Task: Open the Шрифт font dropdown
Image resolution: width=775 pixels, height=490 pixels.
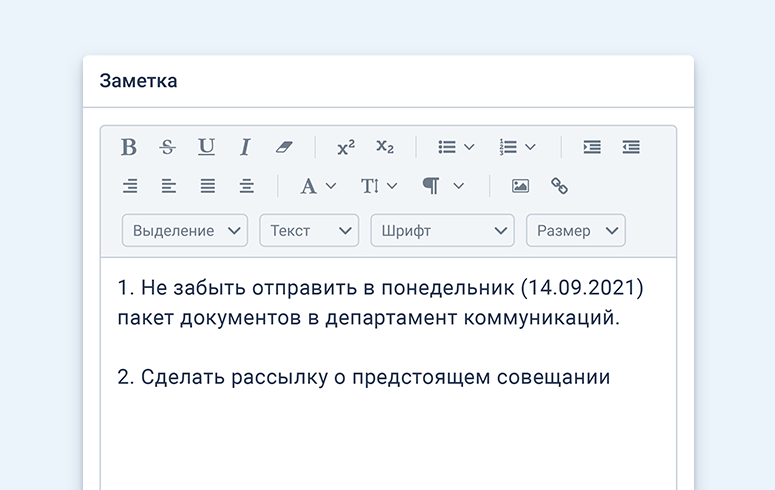Action: pyautogui.click(x=442, y=230)
